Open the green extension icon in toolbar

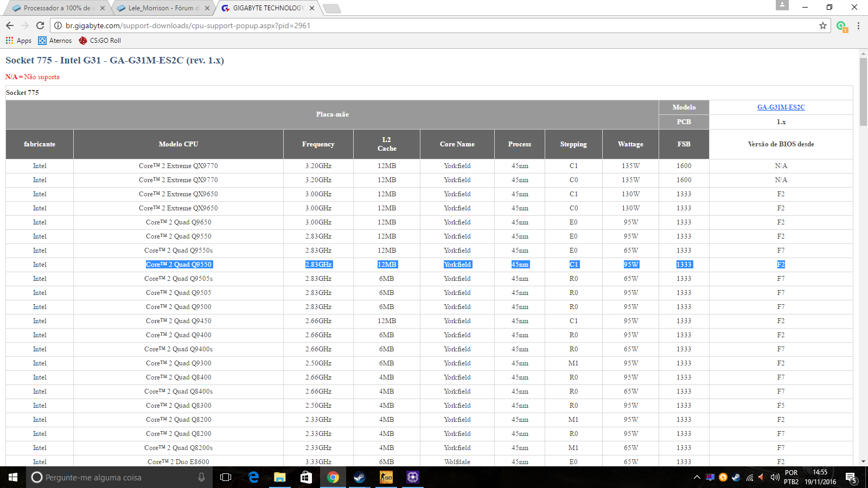841,26
